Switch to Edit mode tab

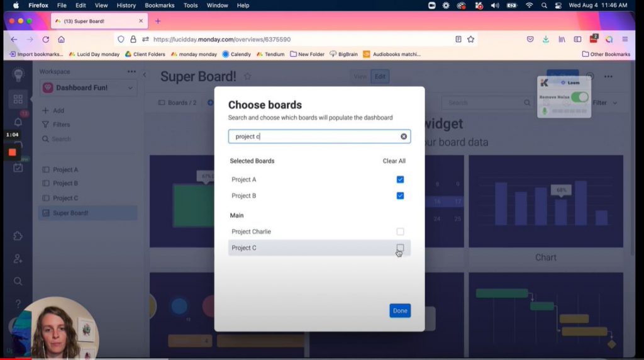[x=380, y=76]
